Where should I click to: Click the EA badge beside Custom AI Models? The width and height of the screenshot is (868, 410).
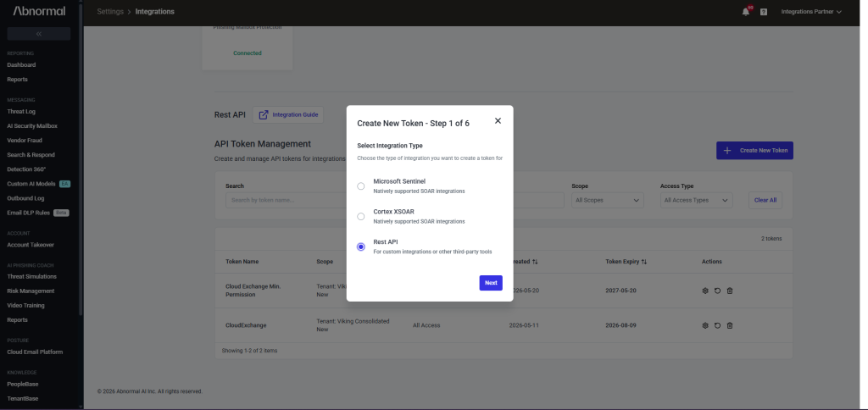tap(64, 184)
